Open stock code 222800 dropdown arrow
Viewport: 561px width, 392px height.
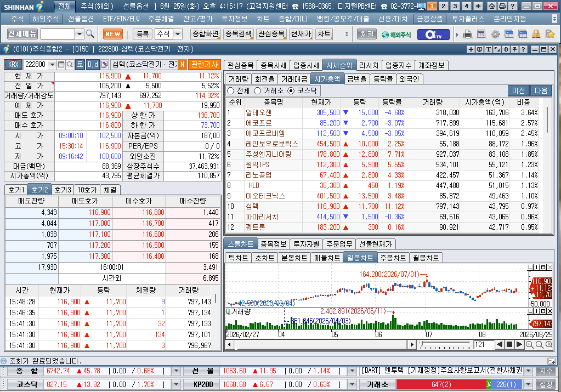52,64
